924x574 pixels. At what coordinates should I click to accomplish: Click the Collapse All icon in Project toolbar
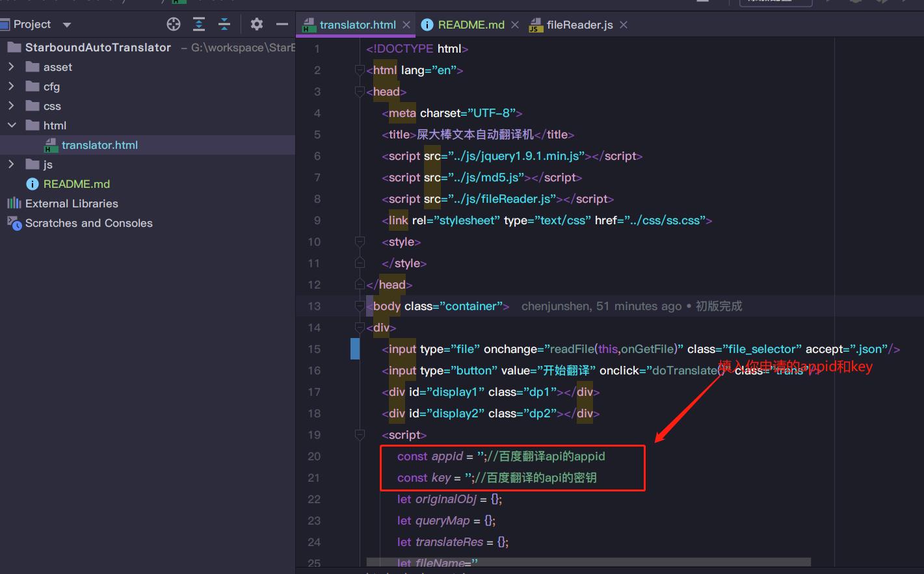[x=224, y=25]
